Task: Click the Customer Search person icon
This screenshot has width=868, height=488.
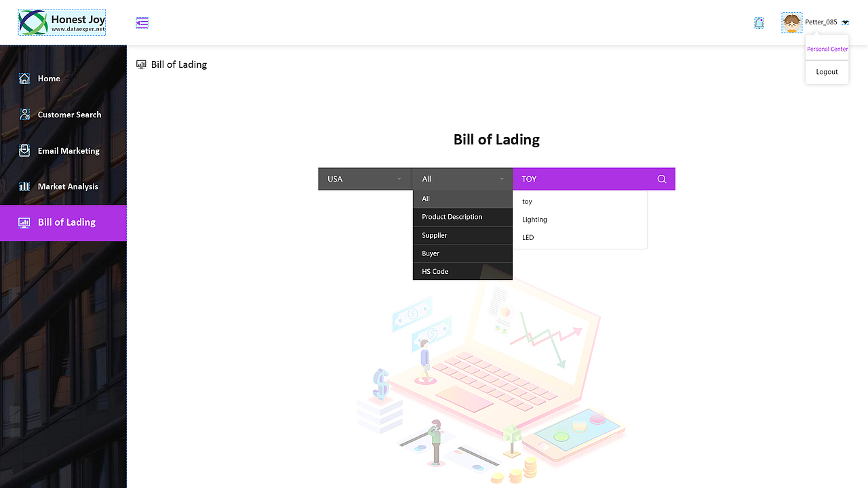Action: (x=24, y=115)
